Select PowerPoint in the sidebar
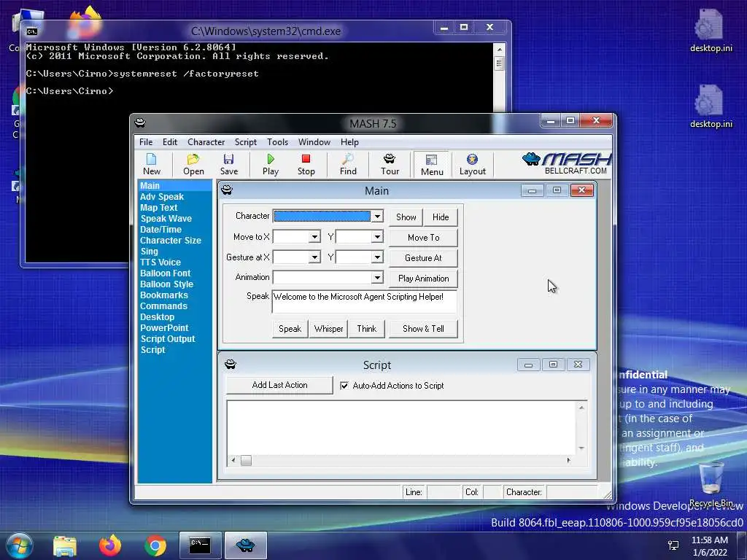 pos(164,328)
